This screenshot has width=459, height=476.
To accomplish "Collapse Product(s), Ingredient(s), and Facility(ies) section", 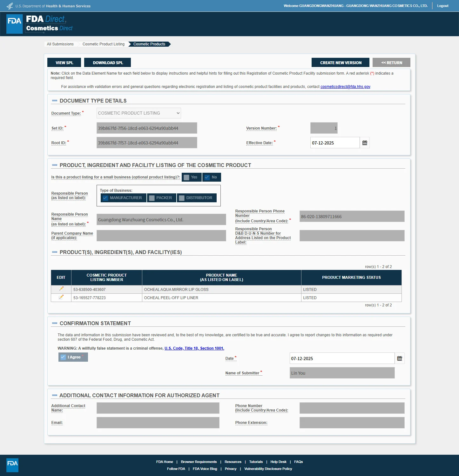I will 55,252.
